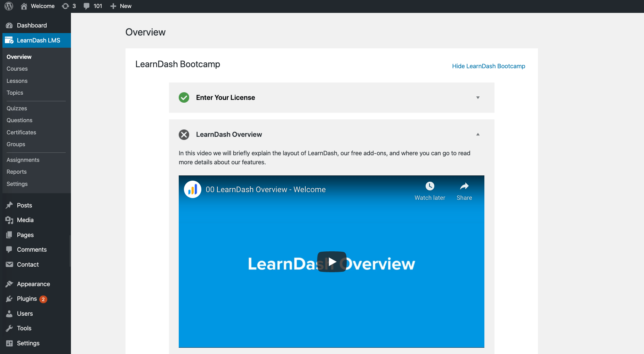Screen dimensions: 644x354
Task: Click the bottom Settings sliders icon
Action: (9, 343)
